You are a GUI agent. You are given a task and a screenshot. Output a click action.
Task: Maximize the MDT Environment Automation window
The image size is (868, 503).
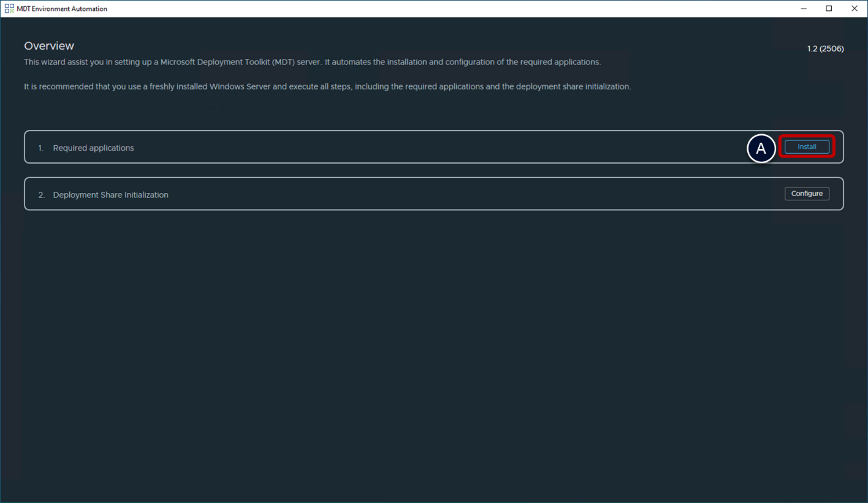pos(829,9)
